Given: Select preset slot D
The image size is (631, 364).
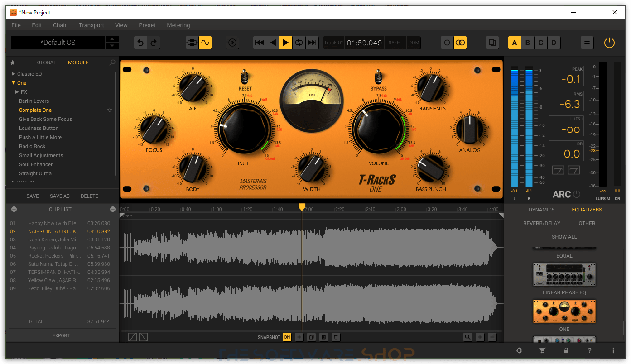Looking at the screenshot, I should (554, 43).
